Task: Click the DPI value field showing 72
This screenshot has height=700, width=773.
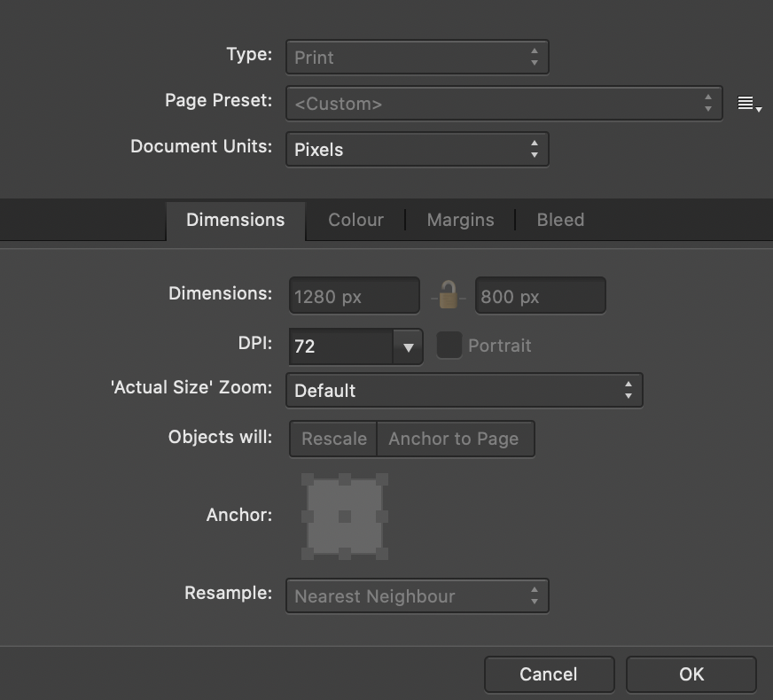Action: coord(341,347)
